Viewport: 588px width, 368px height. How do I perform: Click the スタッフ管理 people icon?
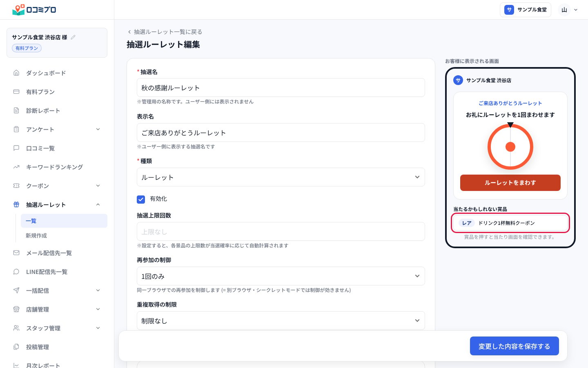(x=16, y=328)
